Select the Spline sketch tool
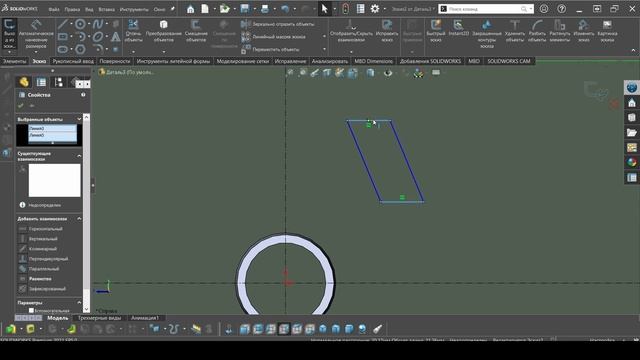This screenshot has width=640, height=360. point(98,24)
